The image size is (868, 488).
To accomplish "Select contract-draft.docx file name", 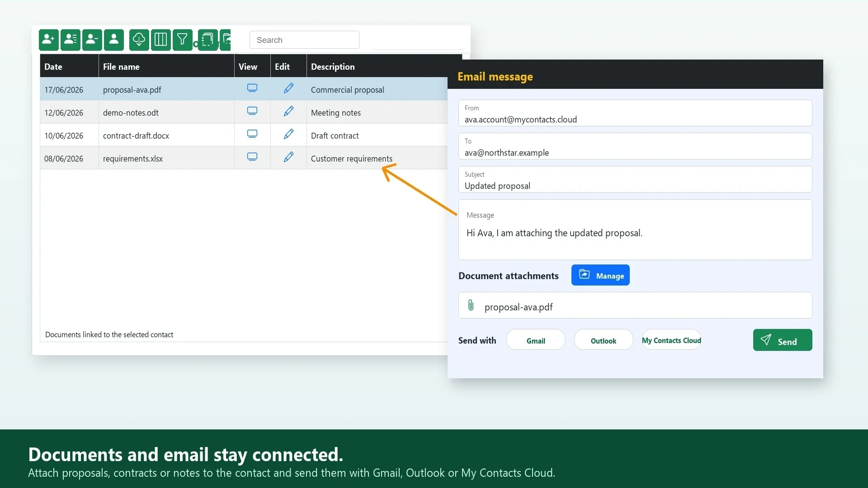I will click(136, 136).
